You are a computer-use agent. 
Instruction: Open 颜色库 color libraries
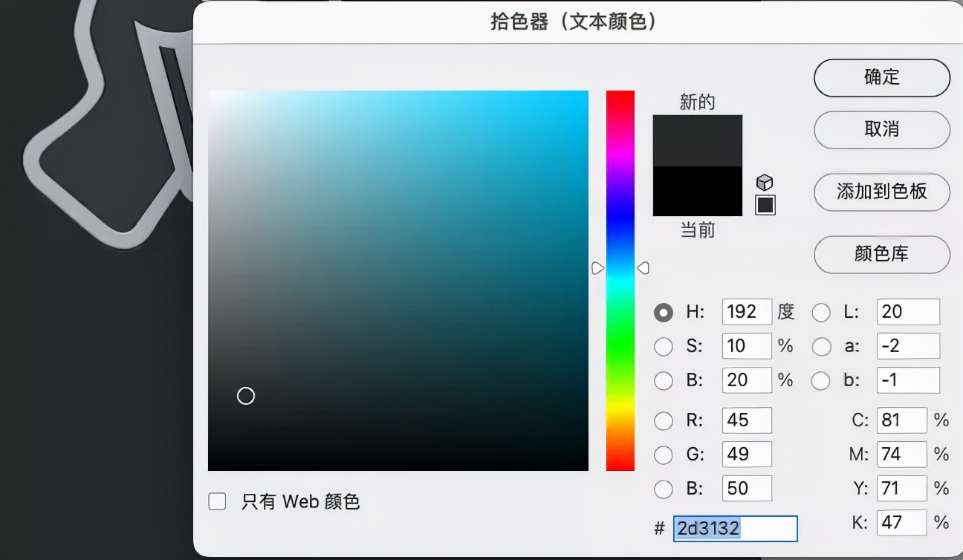point(881,255)
